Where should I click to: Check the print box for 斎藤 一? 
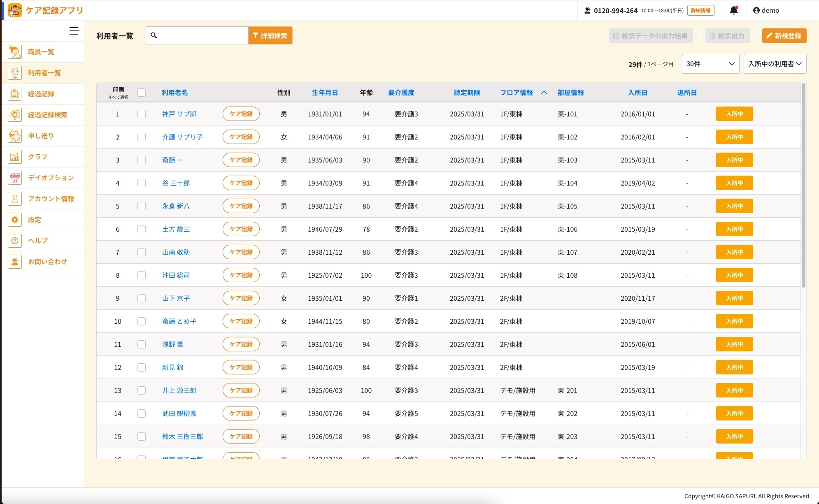pos(142,160)
